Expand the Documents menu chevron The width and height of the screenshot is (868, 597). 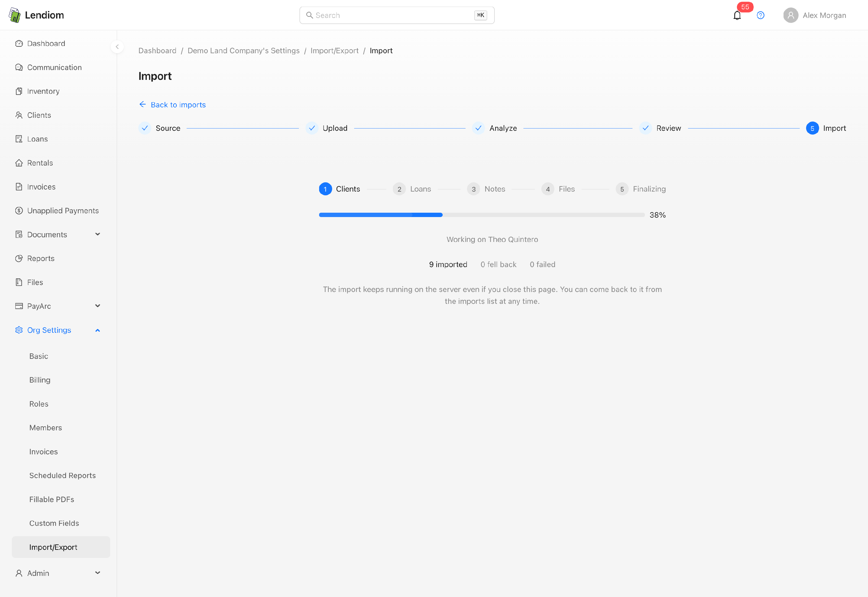click(x=98, y=234)
